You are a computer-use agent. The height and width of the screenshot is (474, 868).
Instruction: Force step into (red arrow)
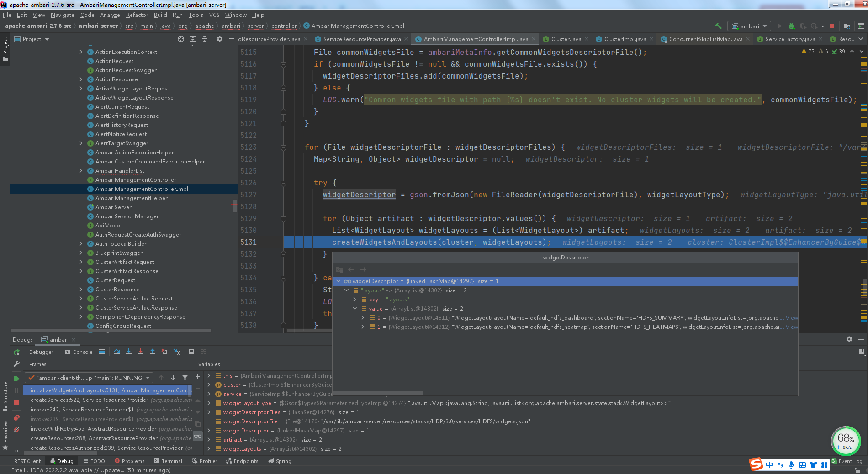(x=141, y=352)
